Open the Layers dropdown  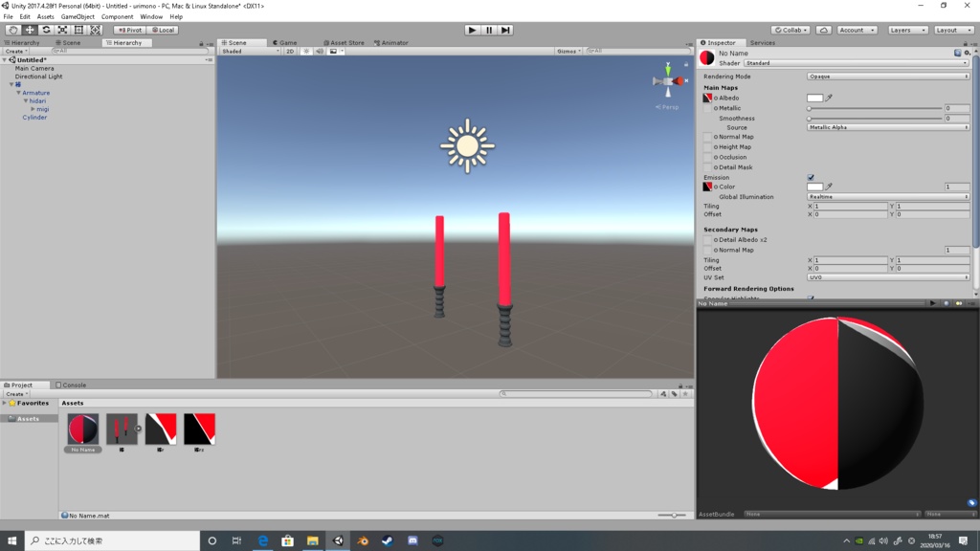pos(907,30)
